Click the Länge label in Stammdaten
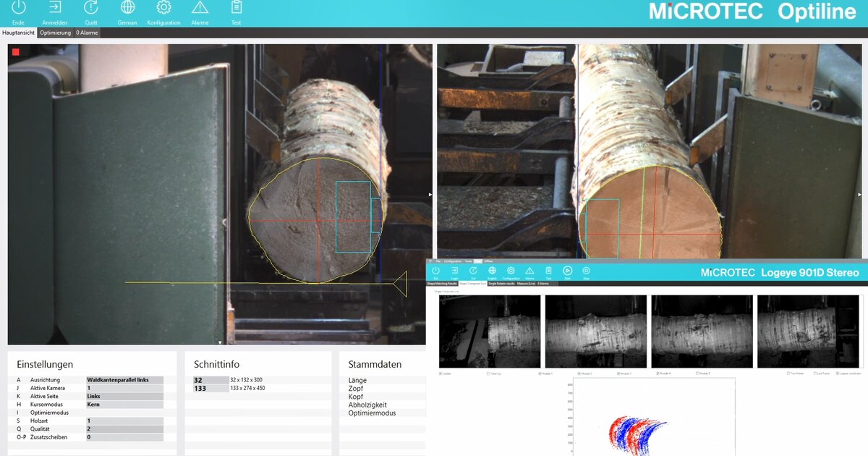This screenshot has height=456, width=868. pos(357,380)
